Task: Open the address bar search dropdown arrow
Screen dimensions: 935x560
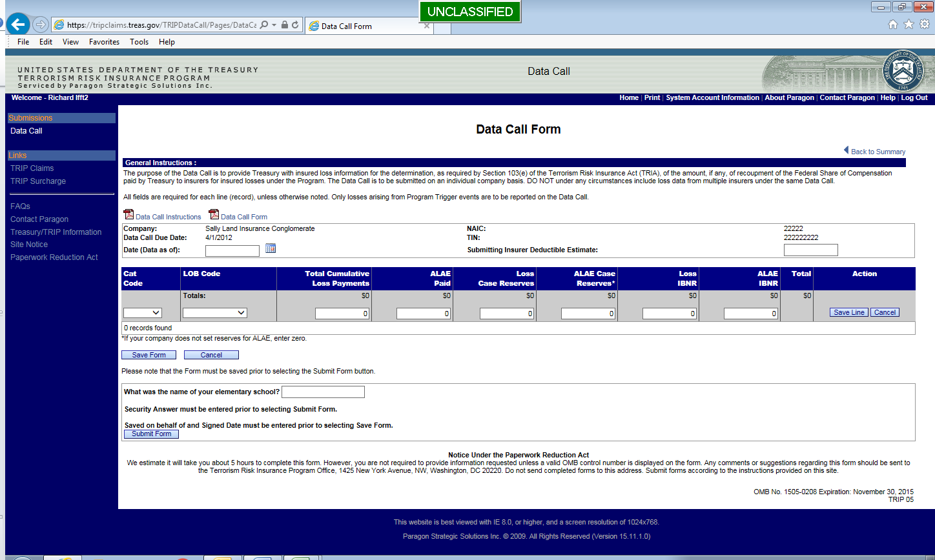Action: [274, 25]
